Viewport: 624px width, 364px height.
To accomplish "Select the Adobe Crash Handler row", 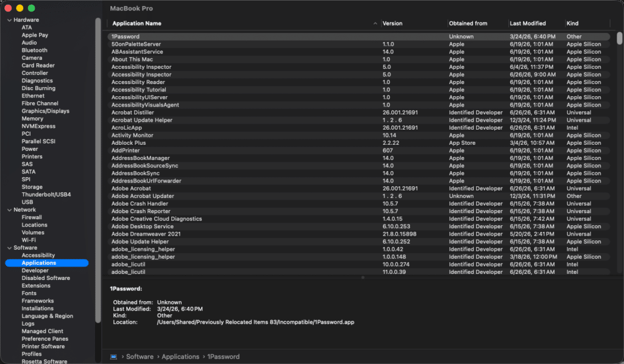I will (x=358, y=203).
